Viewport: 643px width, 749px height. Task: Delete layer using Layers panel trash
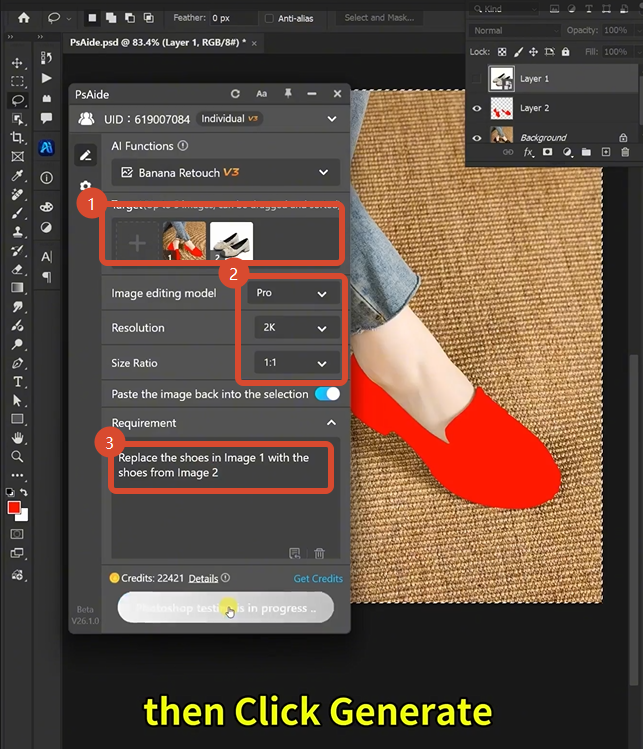point(625,152)
